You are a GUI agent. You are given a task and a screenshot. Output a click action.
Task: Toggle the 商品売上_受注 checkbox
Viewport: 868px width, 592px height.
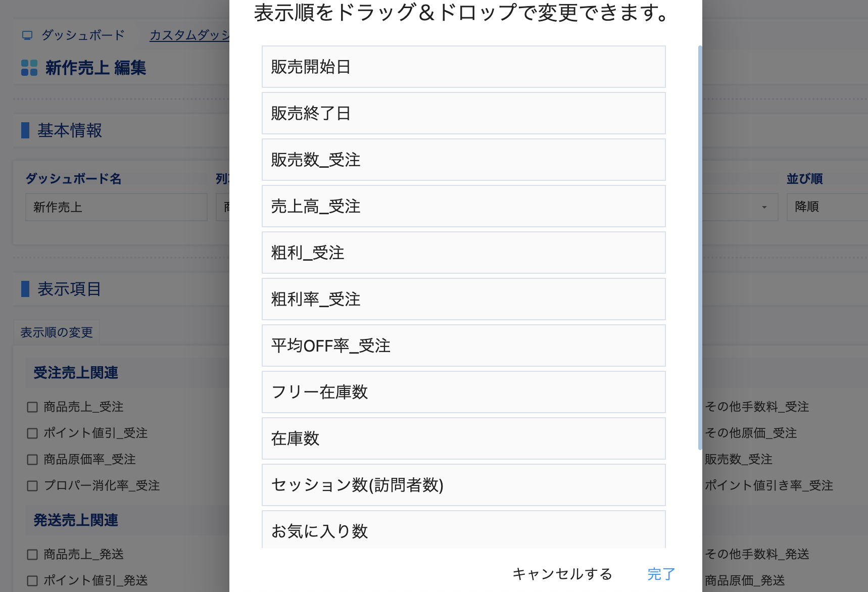[32, 407]
